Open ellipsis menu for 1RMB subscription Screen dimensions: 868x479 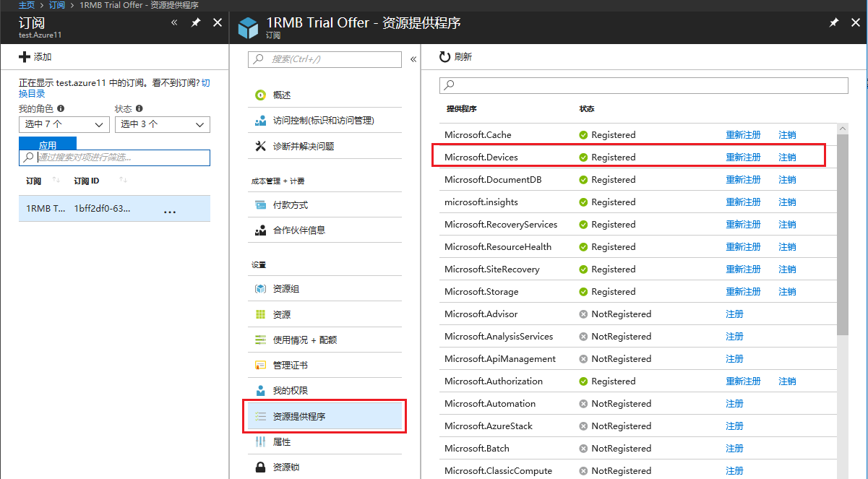(170, 210)
